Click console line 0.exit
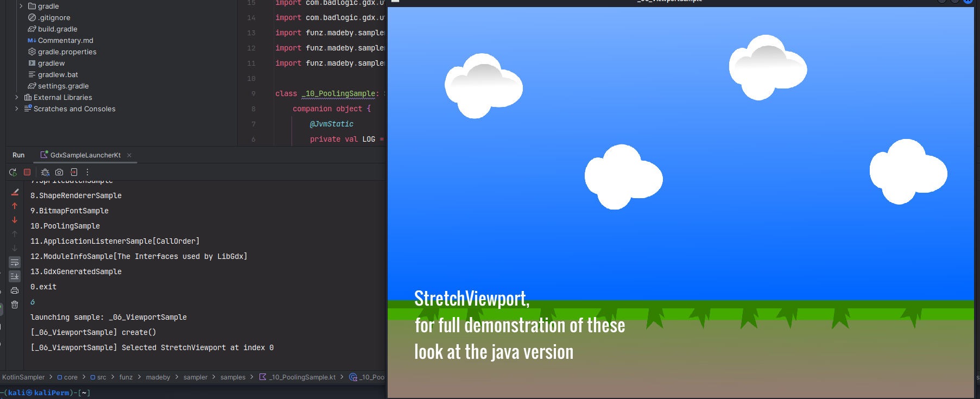 click(43, 287)
